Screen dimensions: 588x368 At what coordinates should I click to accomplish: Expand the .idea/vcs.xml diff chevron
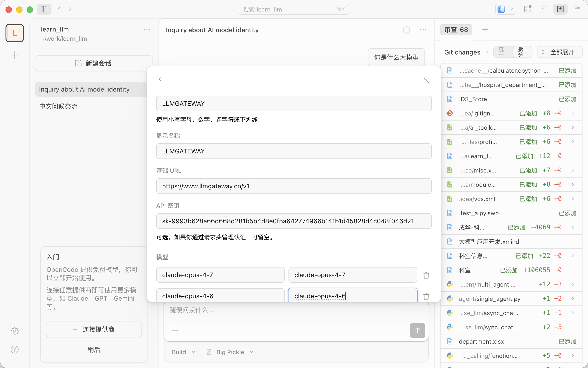pos(573,199)
